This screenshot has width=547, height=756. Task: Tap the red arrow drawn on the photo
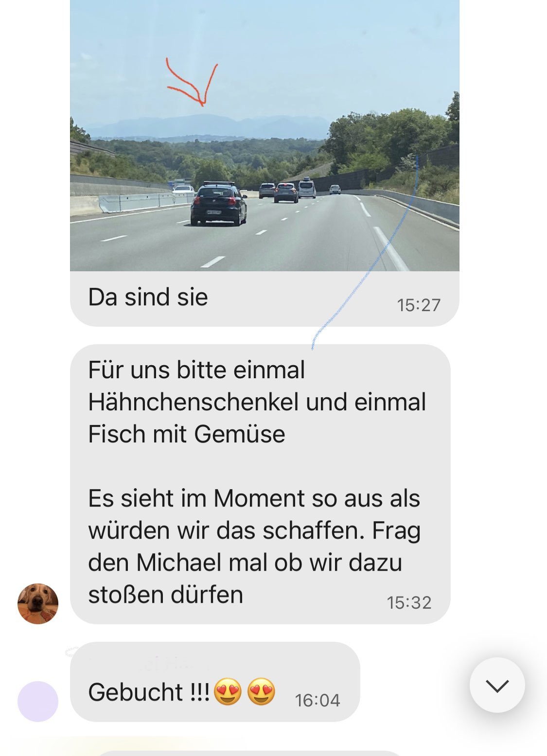[192, 82]
